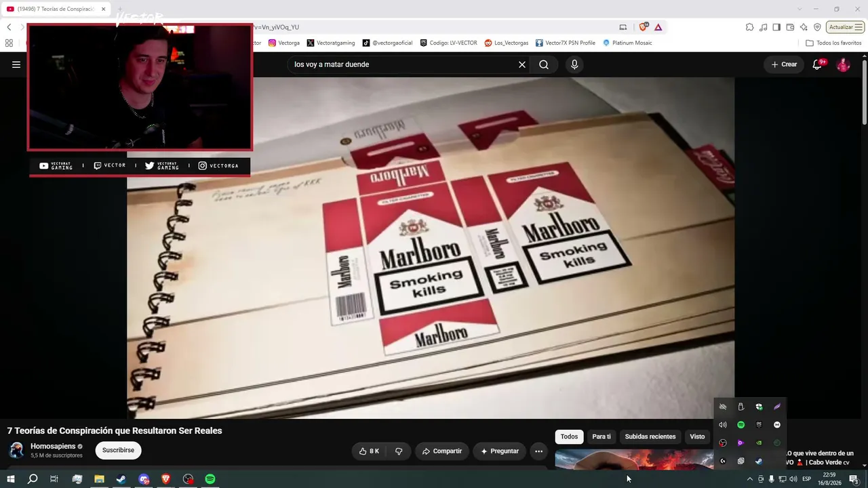Open the Homosapiens channel name link
The image size is (868, 488).
tap(53, 446)
